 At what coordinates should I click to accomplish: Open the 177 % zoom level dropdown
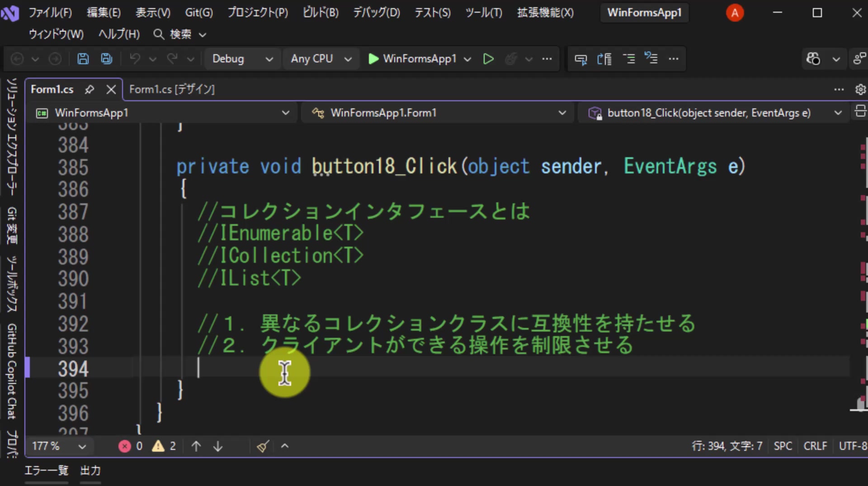point(59,446)
